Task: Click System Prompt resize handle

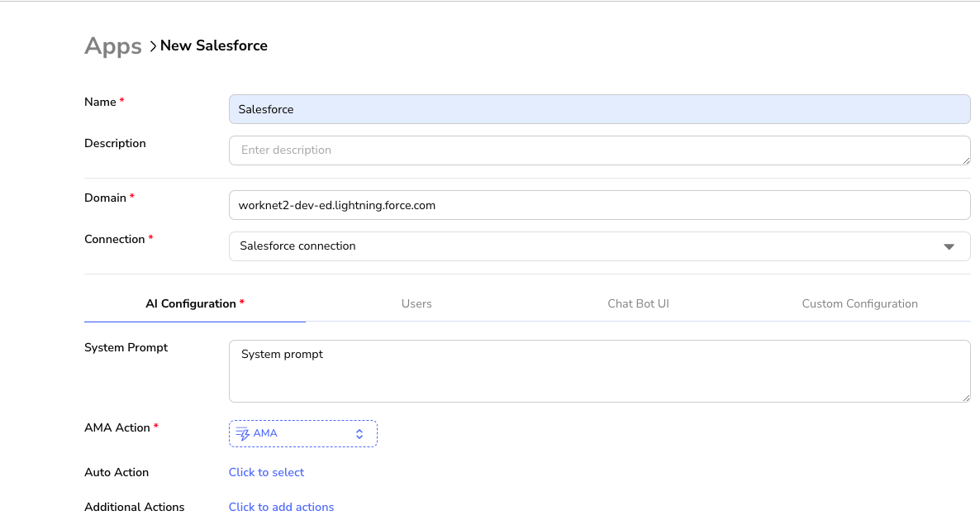Action: click(966, 398)
